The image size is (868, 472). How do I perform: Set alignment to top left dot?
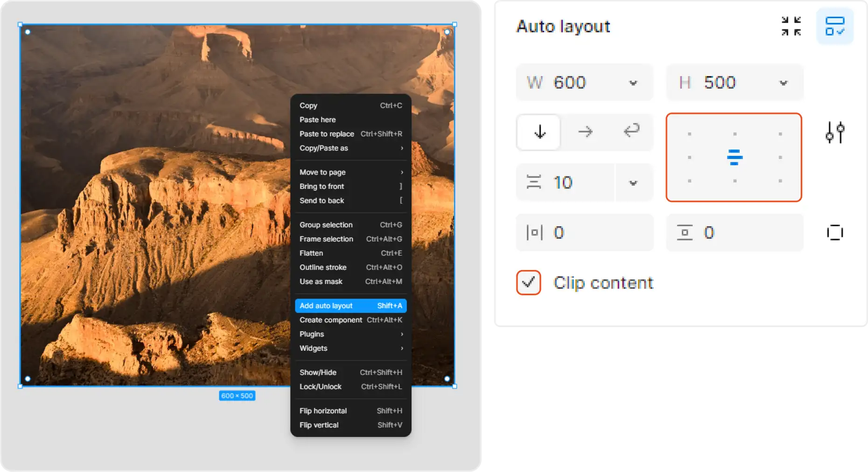pyautogui.click(x=689, y=134)
